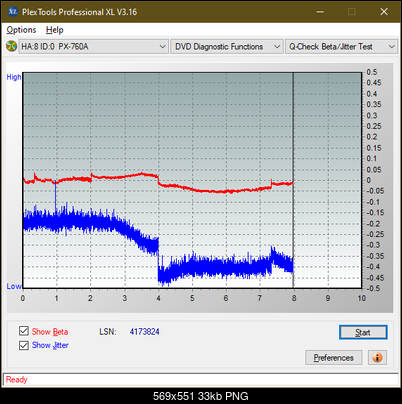Click the LSN value 4173824
The width and height of the screenshot is (402, 404).
144,332
